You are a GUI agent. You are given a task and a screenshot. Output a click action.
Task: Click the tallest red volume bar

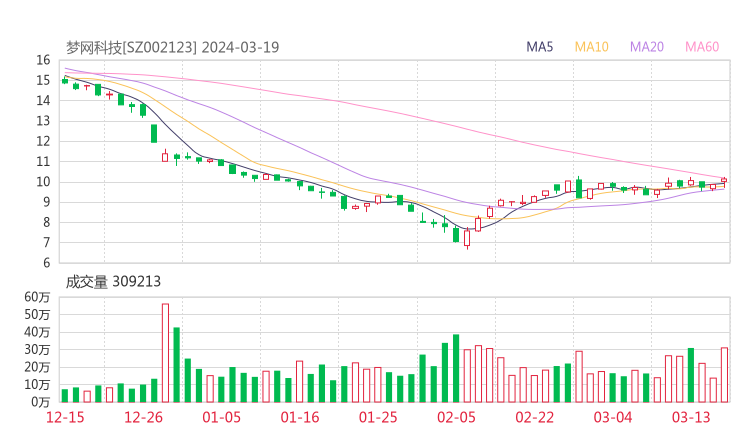pos(165,352)
